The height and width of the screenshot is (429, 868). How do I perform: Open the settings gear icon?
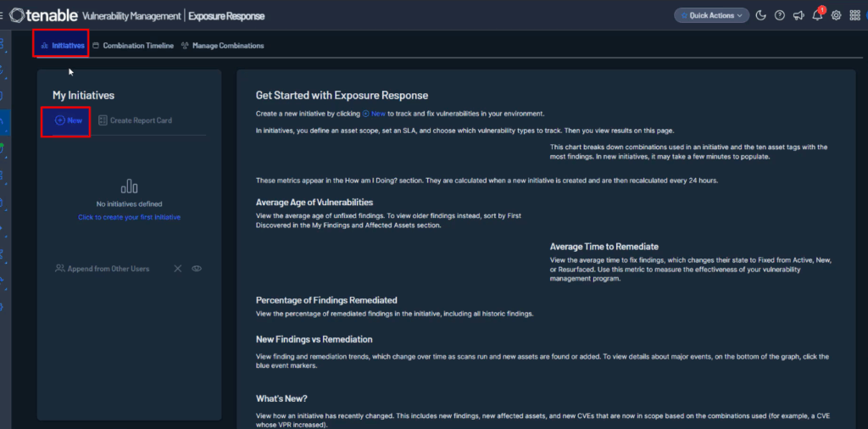pyautogui.click(x=836, y=15)
